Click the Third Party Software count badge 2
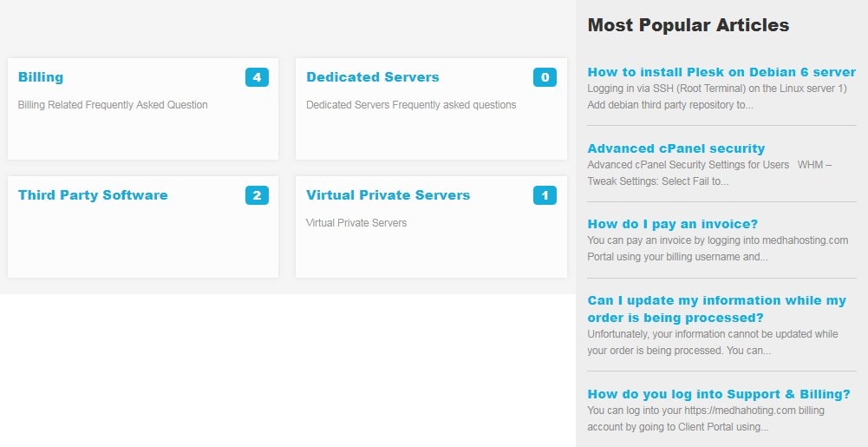 tap(257, 195)
